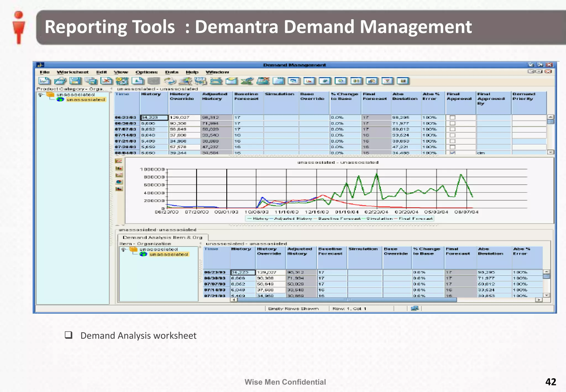
Task: Click the blank window toolbar icon
Action: click(x=279, y=81)
